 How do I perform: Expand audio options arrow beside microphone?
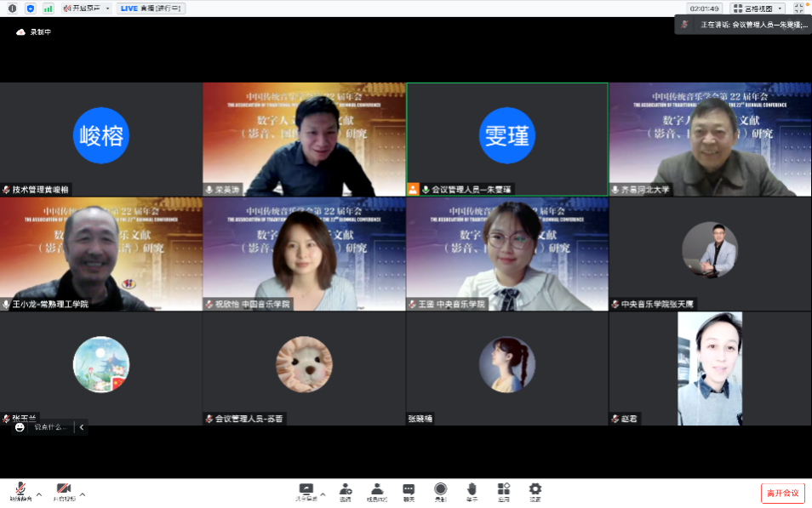coord(38,494)
